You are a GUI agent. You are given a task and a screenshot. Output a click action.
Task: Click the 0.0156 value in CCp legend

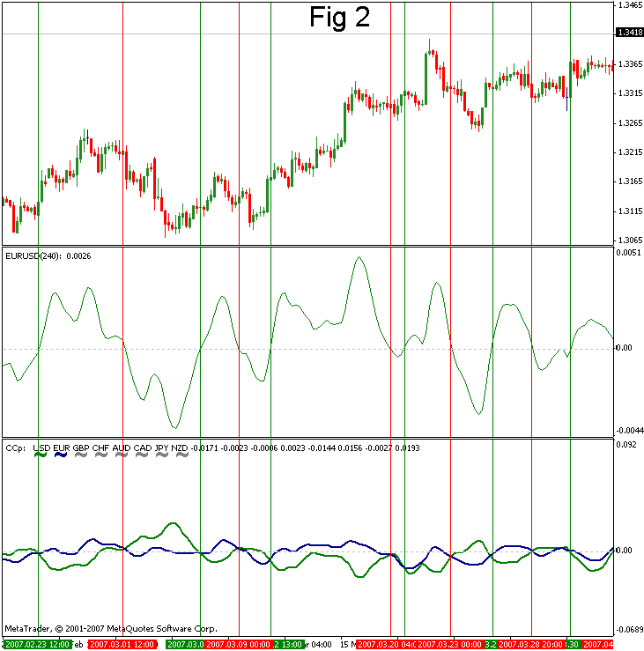pos(350,448)
